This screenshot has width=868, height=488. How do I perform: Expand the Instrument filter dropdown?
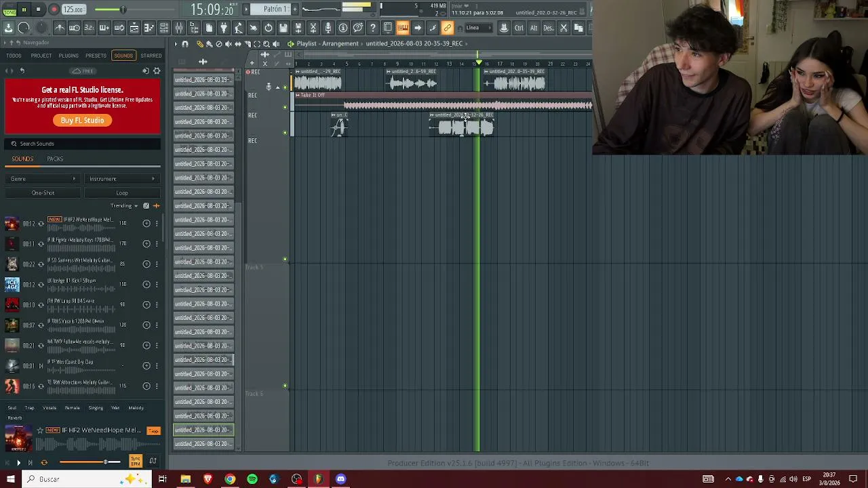click(x=122, y=179)
